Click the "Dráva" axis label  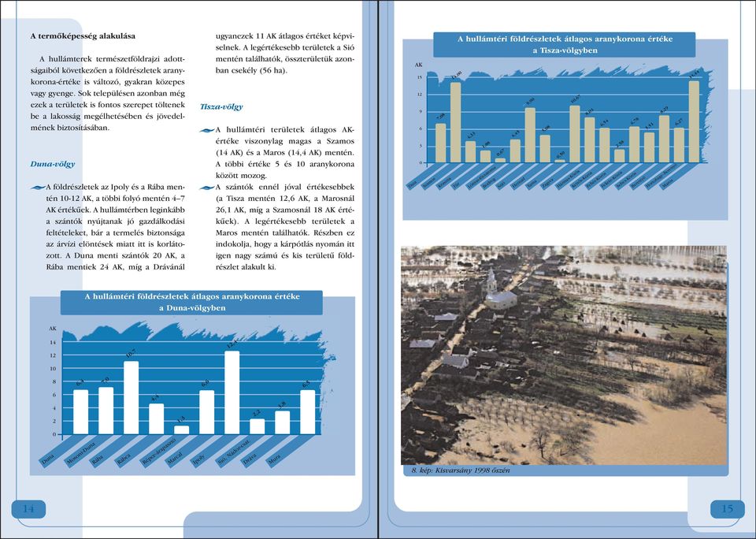point(250,459)
